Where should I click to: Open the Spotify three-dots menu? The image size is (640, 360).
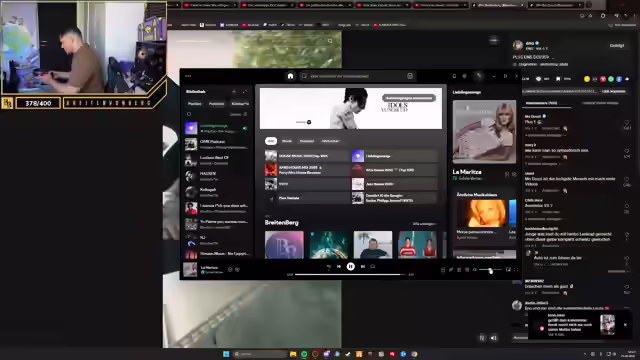point(188,76)
